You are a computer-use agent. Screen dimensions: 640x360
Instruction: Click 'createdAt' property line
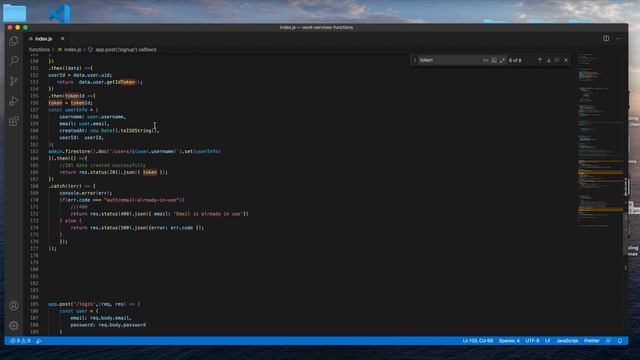point(109,131)
